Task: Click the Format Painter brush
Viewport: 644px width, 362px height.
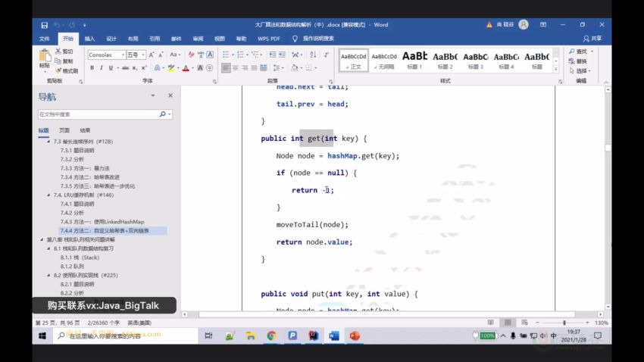Action: coord(67,70)
